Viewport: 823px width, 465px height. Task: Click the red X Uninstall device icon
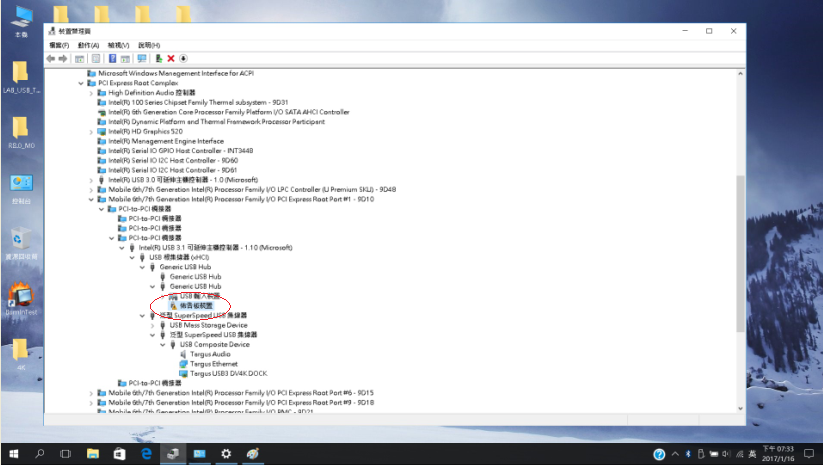[x=171, y=59]
